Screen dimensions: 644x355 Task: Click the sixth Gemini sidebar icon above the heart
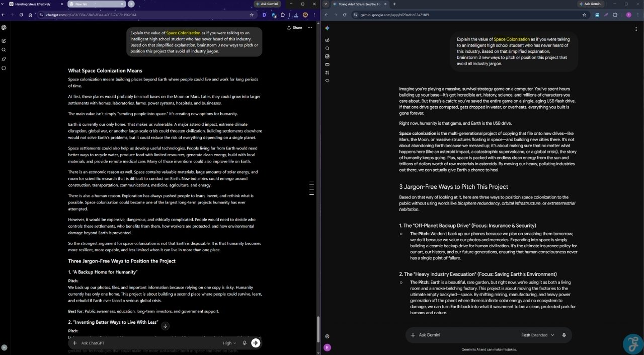pos(327,73)
